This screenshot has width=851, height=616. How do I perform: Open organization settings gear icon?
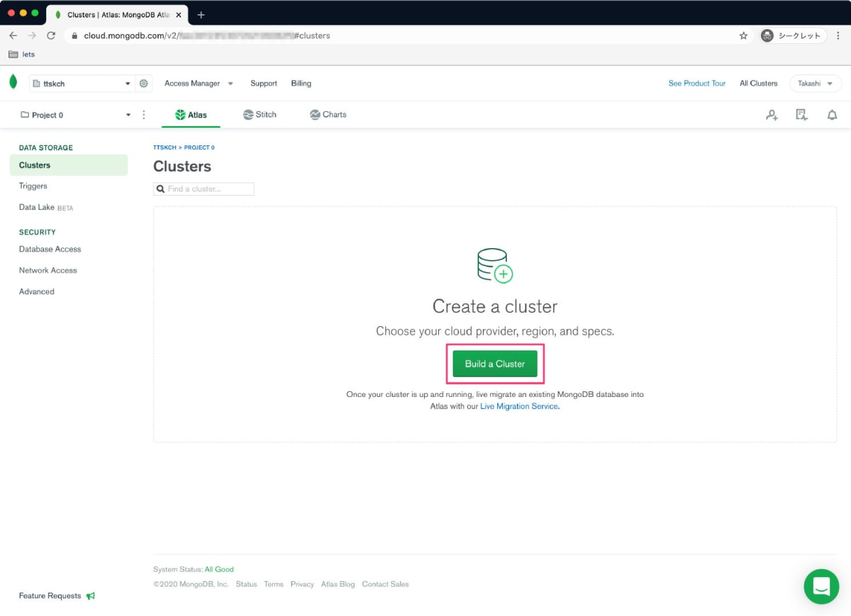click(144, 84)
